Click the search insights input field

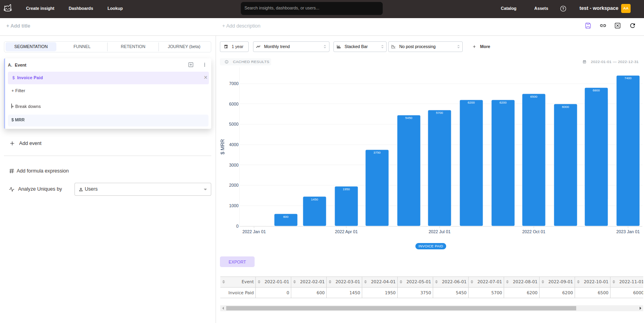[311, 8]
